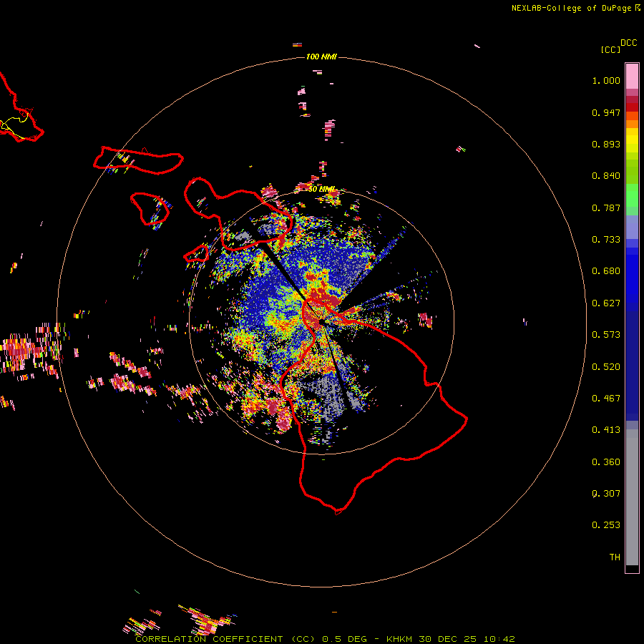
Task: Click the 0.947 scale value
Action: (x=606, y=112)
